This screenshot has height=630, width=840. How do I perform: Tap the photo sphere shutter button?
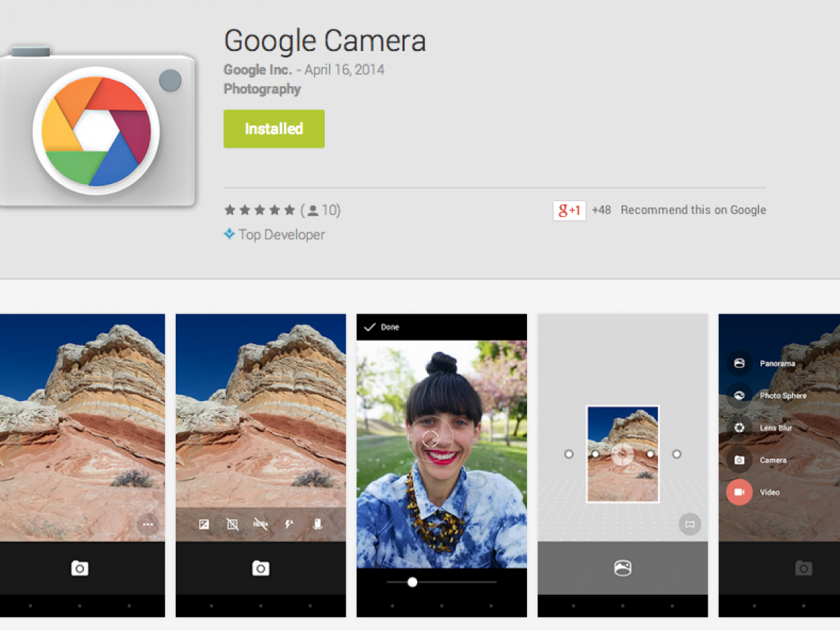tap(622, 568)
